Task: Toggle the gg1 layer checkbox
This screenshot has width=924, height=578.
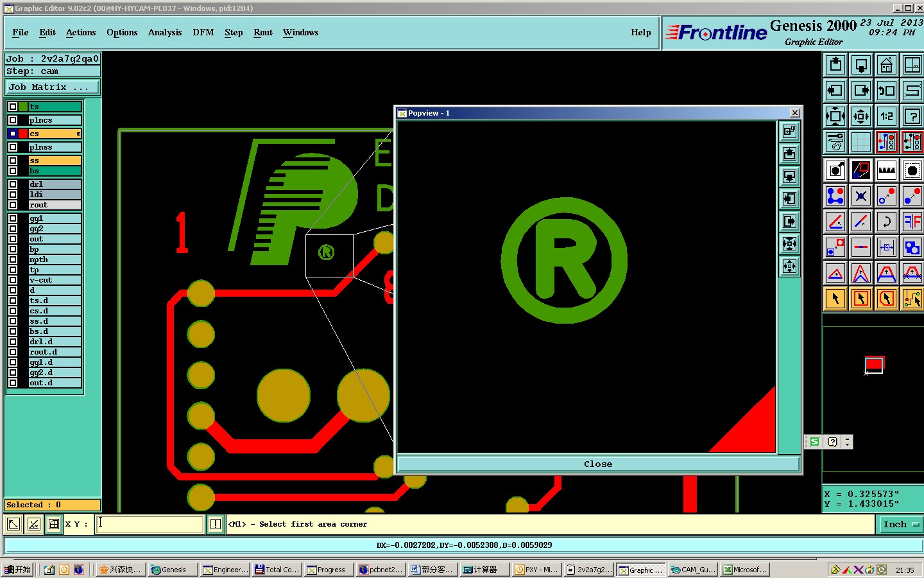Action: pyautogui.click(x=13, y=218)
